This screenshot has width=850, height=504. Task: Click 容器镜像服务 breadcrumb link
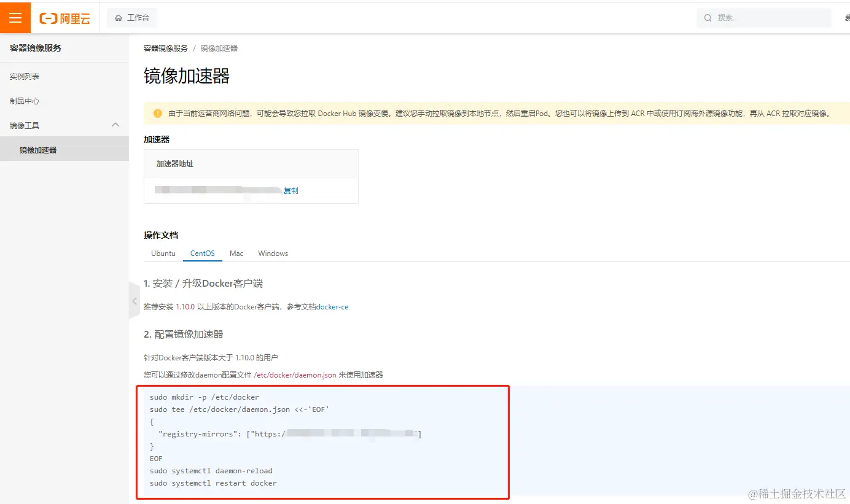click(166, 48)
